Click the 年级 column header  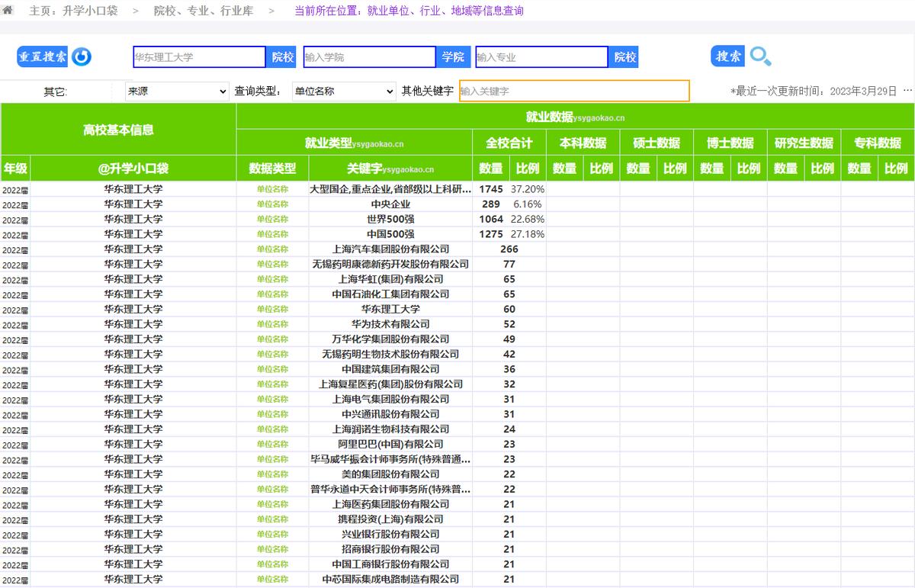tap(15, 169)
